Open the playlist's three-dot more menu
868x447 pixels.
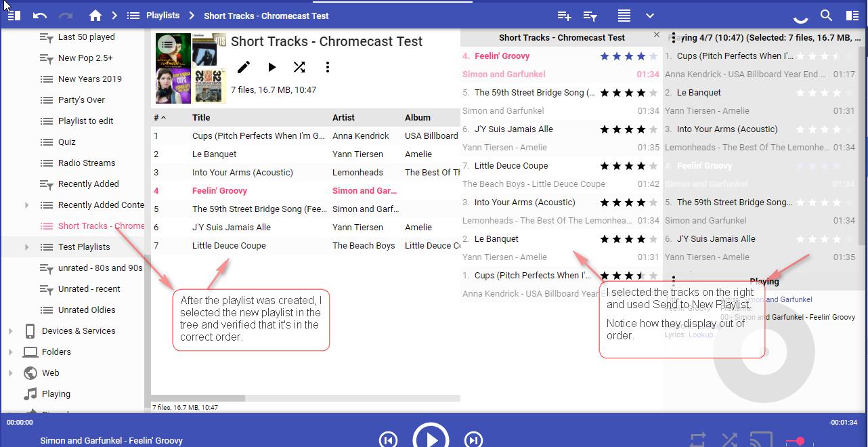pos(328,67)
